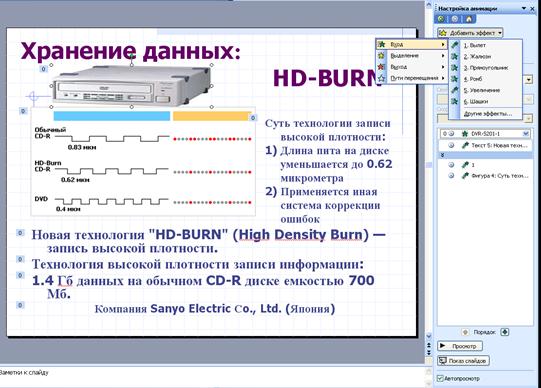This screenshot has height=388, width=541.
Task: Click the rotation handle above the picture
Action: tap(131, 56)
